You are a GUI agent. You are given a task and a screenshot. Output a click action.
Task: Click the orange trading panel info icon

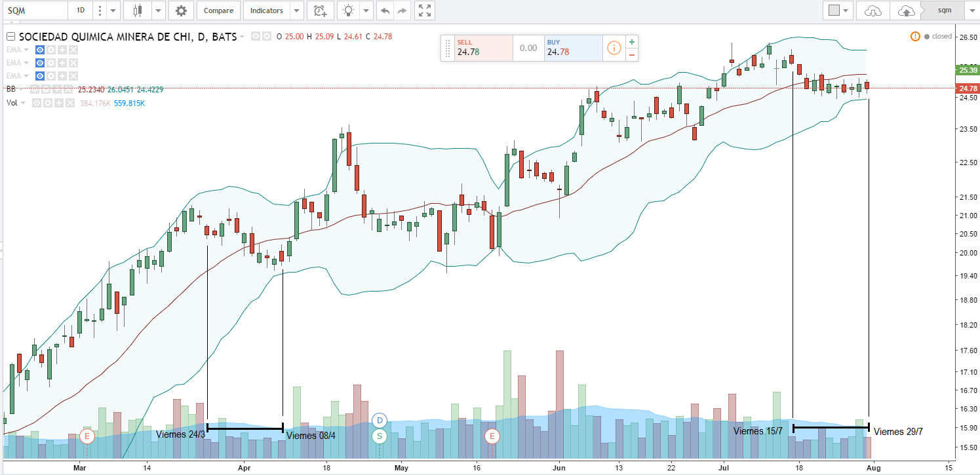click(x=614, y=48)
